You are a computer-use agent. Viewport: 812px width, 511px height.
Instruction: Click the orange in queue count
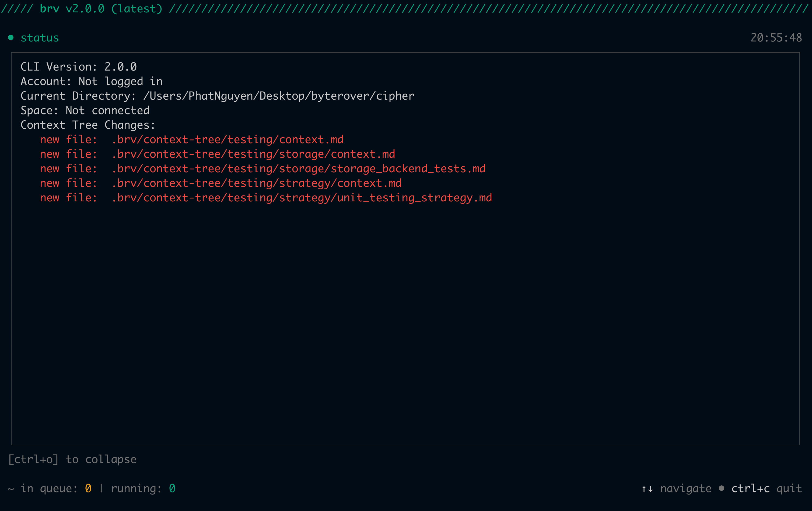[x=88, y=488]
